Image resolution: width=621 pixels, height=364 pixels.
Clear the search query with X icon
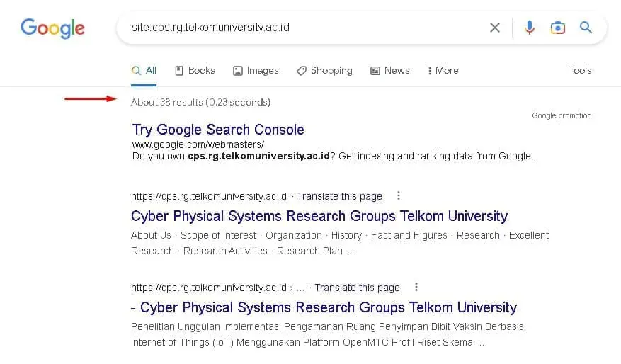[x=495, y=28]
